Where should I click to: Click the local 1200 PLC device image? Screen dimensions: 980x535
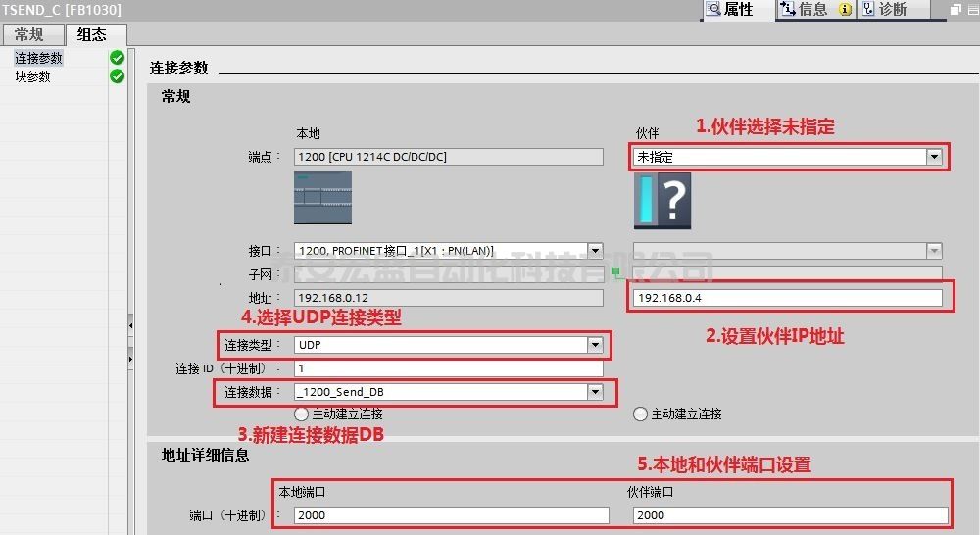322,198
